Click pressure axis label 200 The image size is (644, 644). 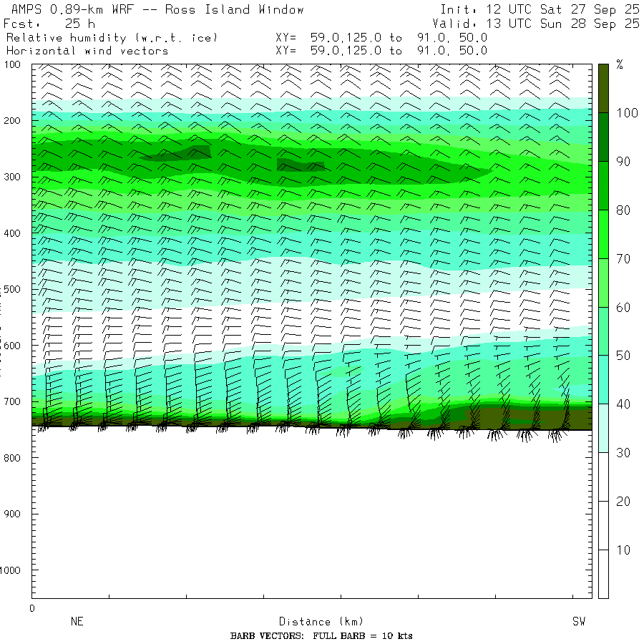(x=12, y=121)
